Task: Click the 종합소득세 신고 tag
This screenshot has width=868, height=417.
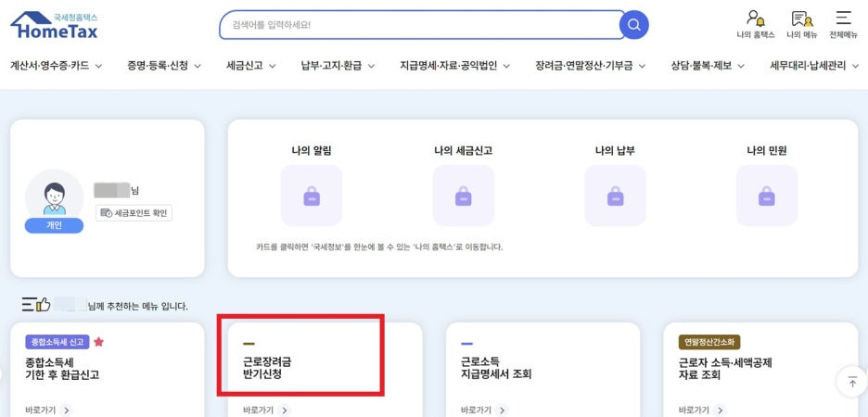Action: pos(57,342)
